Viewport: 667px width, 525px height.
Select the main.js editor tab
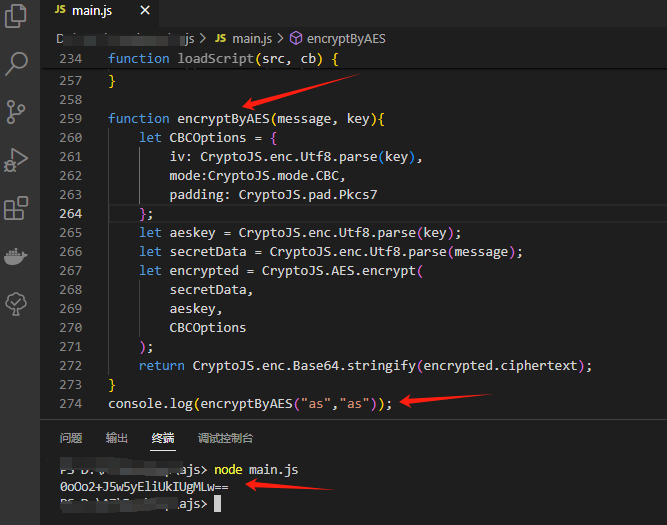(x=99, y=11)
